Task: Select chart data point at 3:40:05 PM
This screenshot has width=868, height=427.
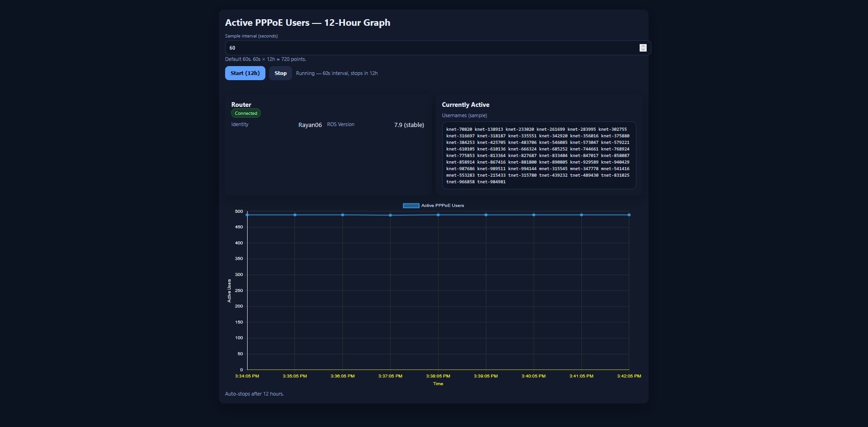Action: point(534,215)
